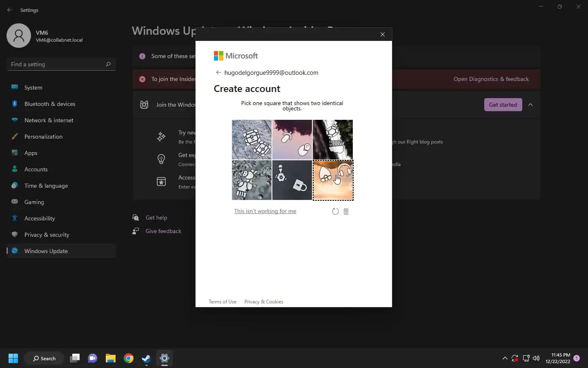Click the email hugodelgorgue9999@outlook.com text
This screenshot has width=588, height=368.
(271, 72)
